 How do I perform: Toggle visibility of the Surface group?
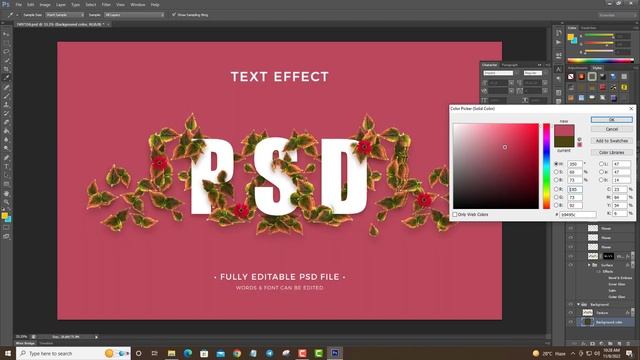click(571, 265)
